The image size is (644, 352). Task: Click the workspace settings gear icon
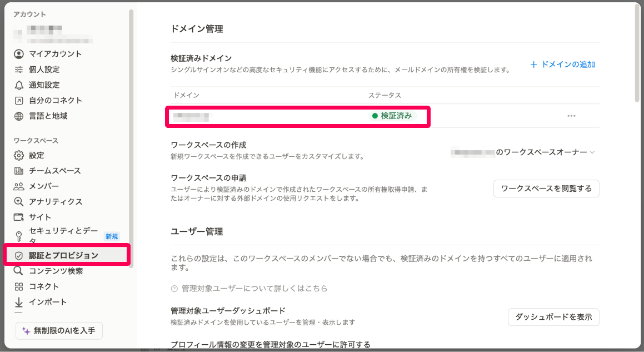coord(19,156)
